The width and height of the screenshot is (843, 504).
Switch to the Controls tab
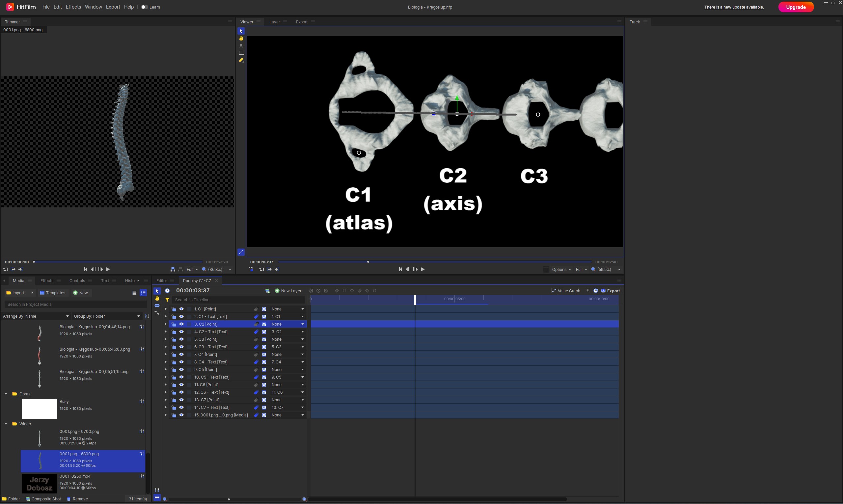[77, 280]
